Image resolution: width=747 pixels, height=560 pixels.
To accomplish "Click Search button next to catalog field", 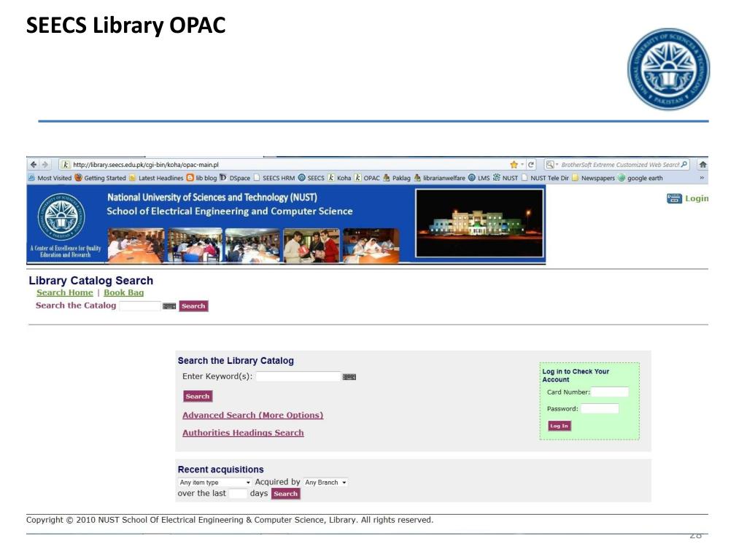I will point(193,306).
